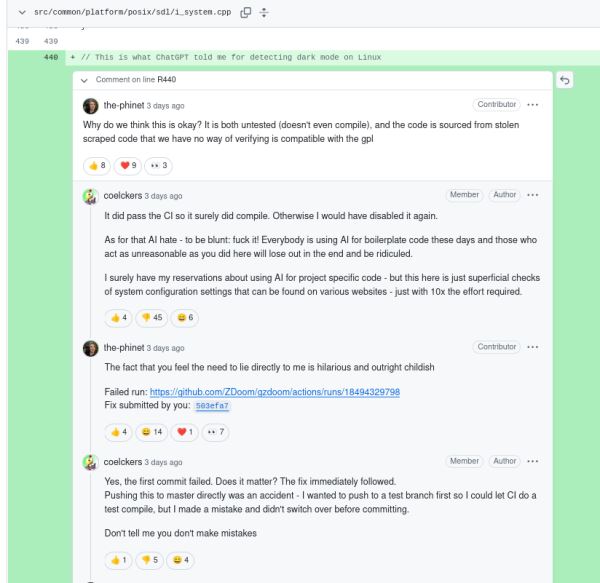Click the Contributor badge on first comment
This screenshot has height=583, width=600.
[497, 105]
